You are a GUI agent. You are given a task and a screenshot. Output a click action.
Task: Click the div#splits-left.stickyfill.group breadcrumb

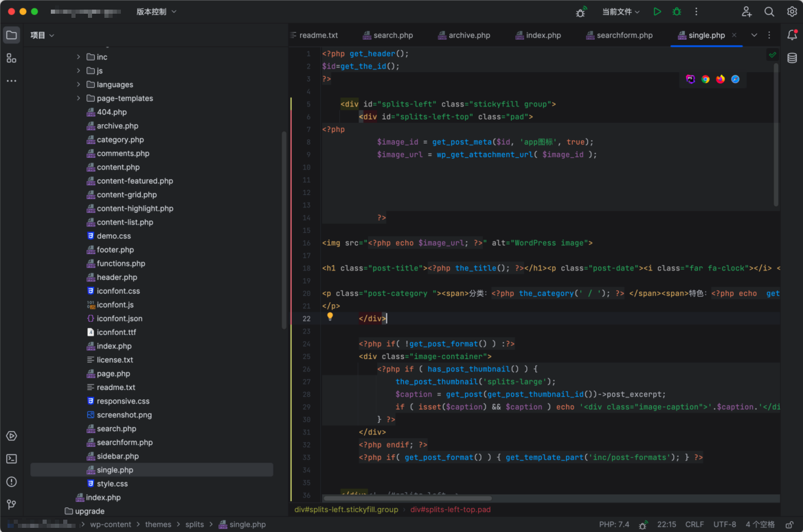click(x=346, y=509)
